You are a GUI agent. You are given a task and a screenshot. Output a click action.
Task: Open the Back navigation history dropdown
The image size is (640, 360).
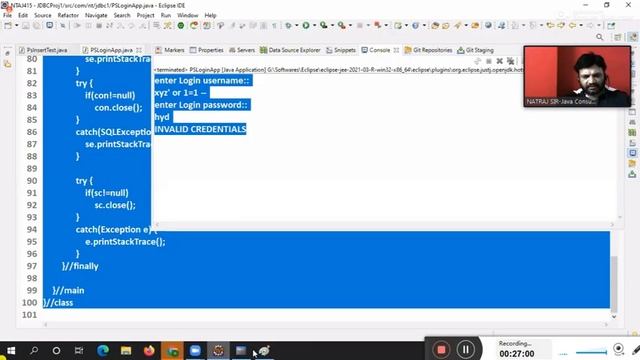[x=581, y=25]
